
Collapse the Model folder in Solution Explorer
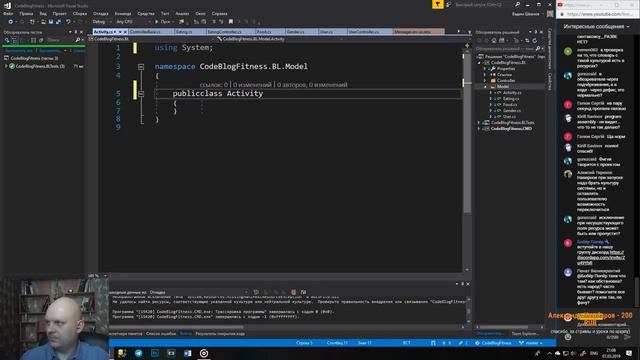(x=485, y=87)
